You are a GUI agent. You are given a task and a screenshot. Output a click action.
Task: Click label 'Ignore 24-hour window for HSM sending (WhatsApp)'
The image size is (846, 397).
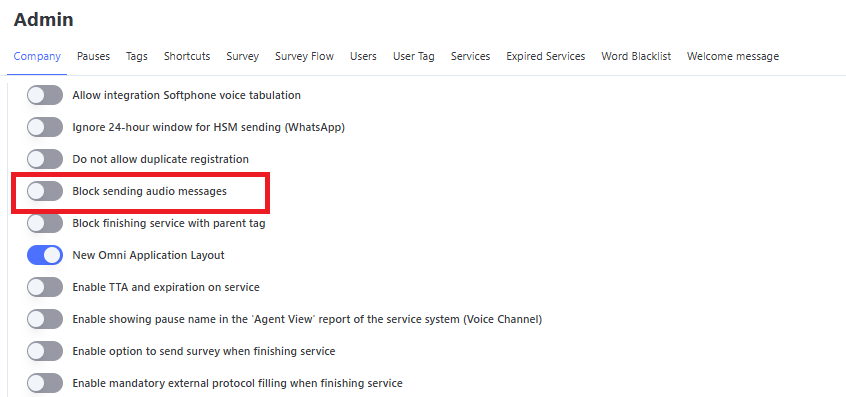pos(209,127)
